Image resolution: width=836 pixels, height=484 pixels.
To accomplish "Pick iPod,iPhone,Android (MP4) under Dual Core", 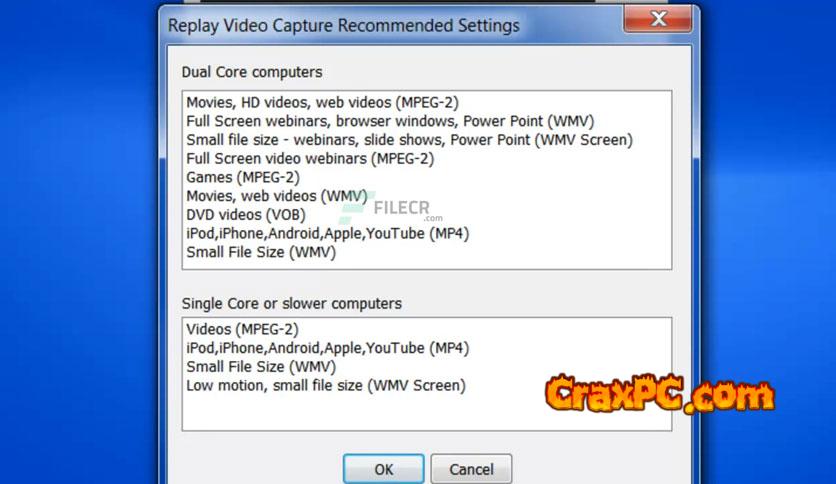I will pyautogui.click(x=327, y=233).
